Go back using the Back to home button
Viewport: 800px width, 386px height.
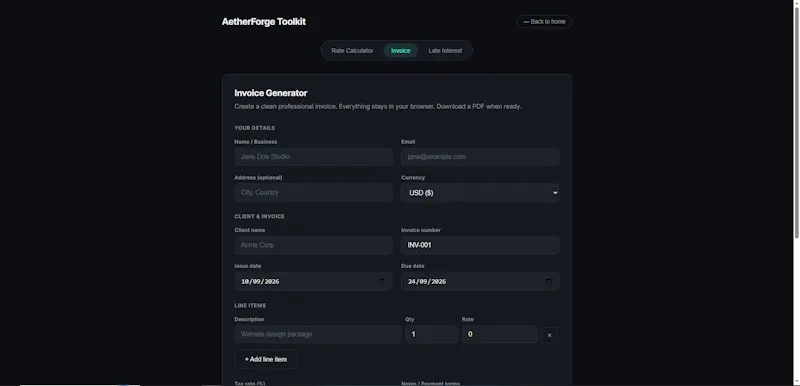[544, 21]
